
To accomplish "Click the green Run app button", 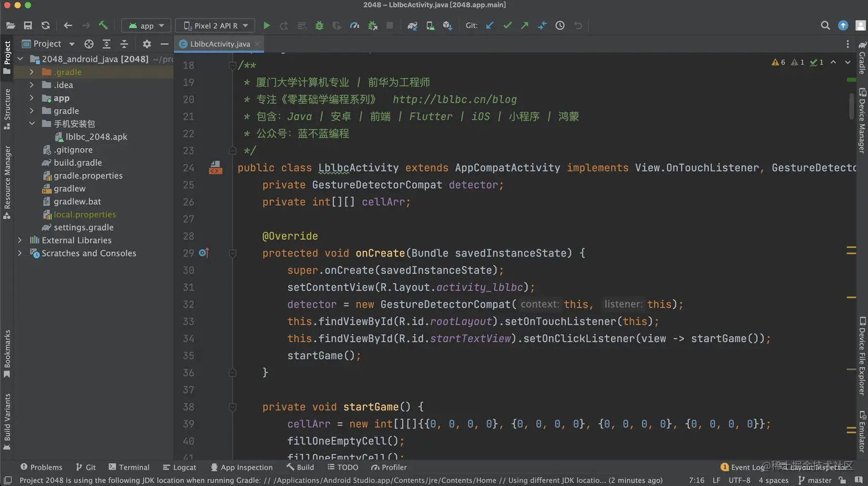I will click(266, 25).
